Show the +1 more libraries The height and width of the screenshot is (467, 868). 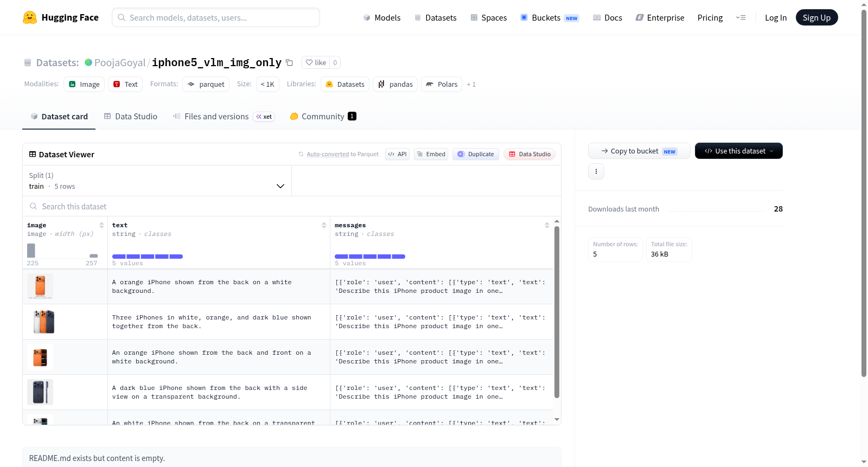point(471,84)
